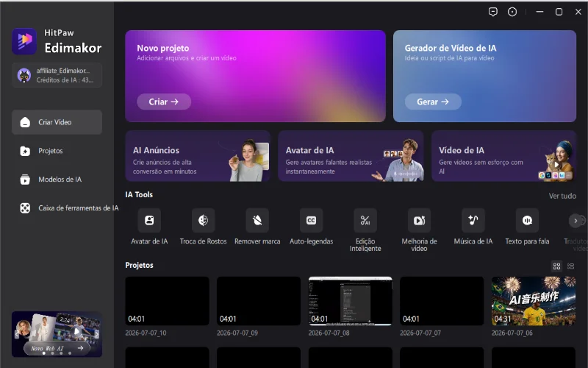Click the Criar Vídeo home icon

click(25, 122)
